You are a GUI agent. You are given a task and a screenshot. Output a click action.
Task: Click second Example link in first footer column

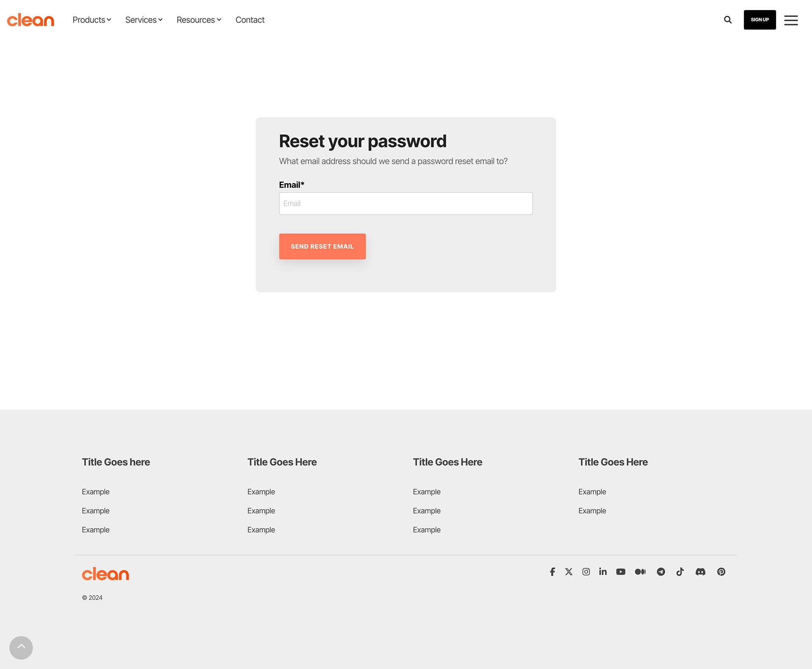(96, 511)
